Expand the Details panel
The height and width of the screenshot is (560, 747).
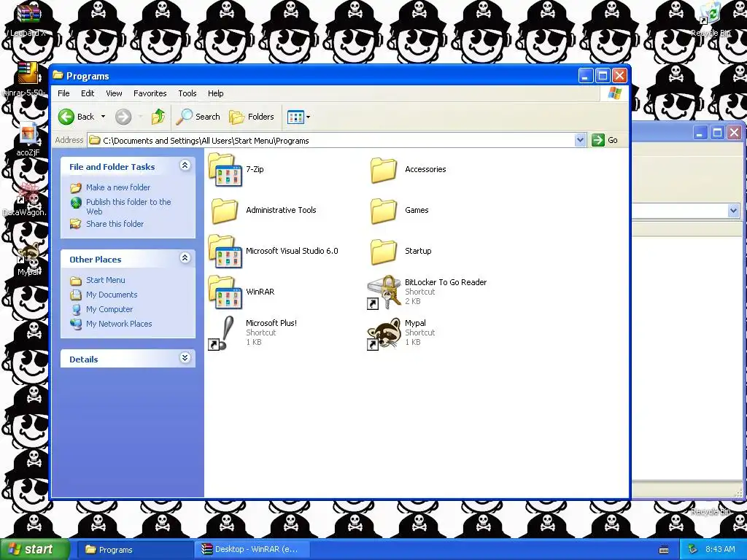click(x=185, y=358)
